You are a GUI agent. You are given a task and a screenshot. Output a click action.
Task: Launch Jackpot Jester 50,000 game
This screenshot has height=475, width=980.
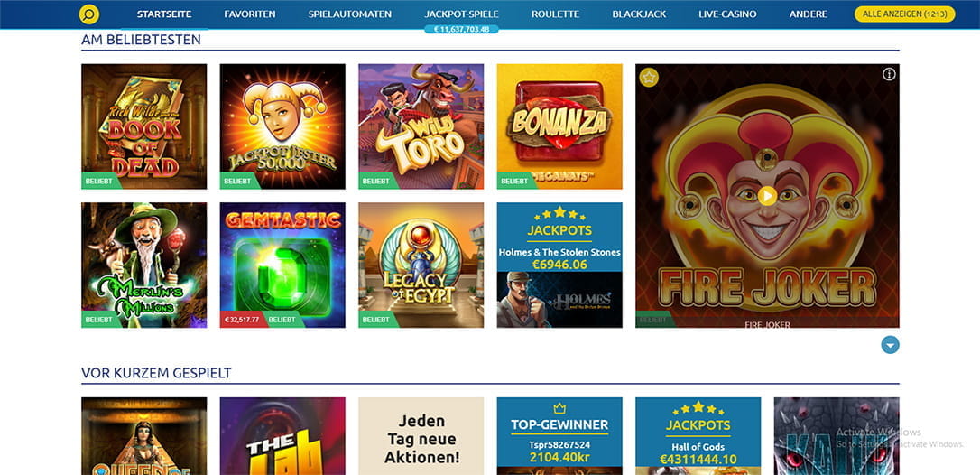pos(282,126)
